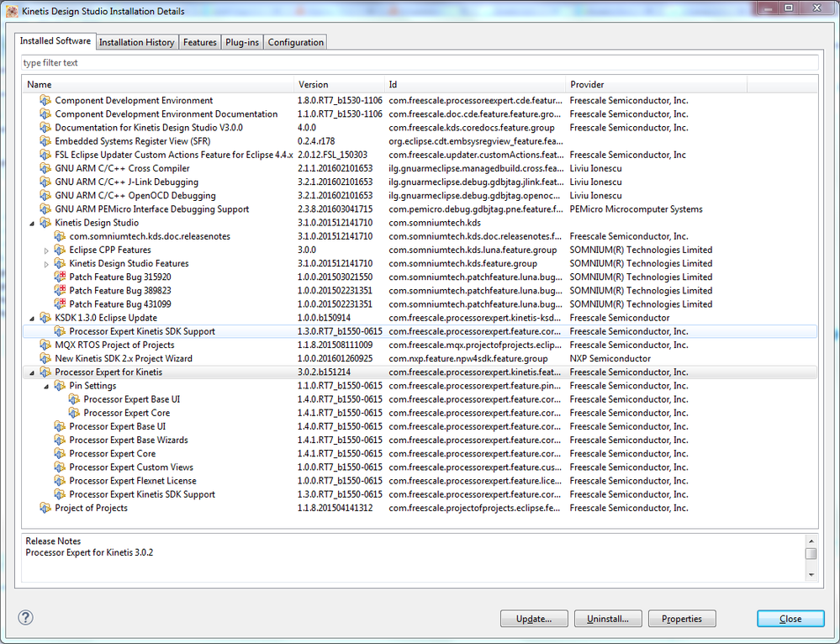Viewport: 840px width, 644px height.
Task: Click the patch icon of Bug 431099
Action: pos(60,304)
